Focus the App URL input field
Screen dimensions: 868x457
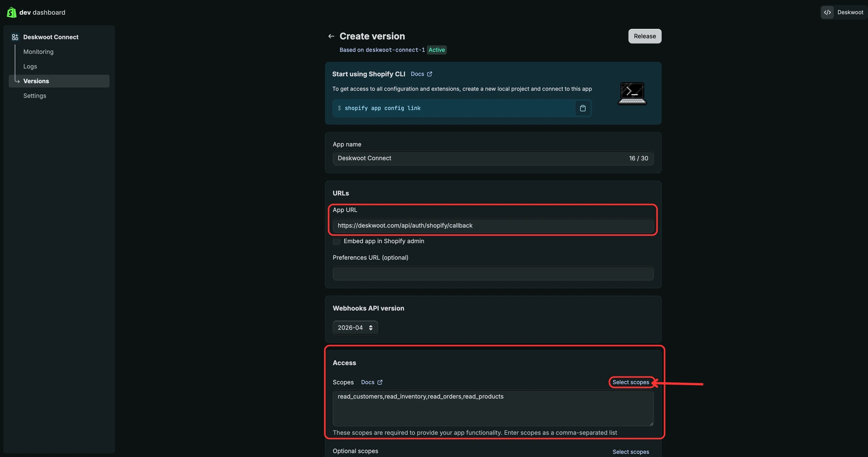493,225
